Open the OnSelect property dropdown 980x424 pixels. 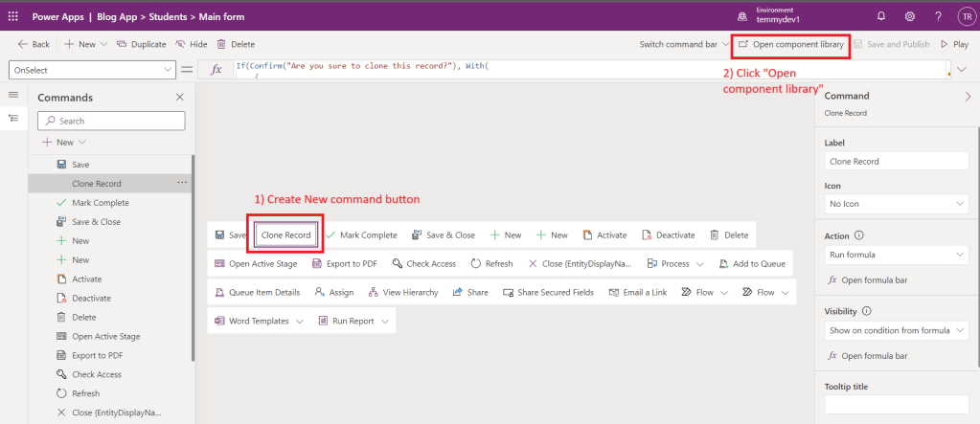click(x=93, y=71)
